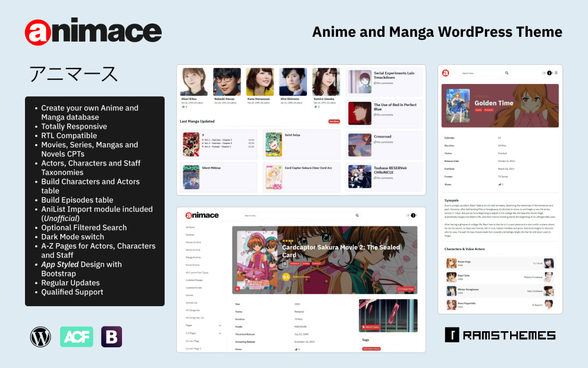Click the WordPress logo at bottom left
Image resolution: width=588 pixels, height=368 pixels.
click(x=41, y=336)
